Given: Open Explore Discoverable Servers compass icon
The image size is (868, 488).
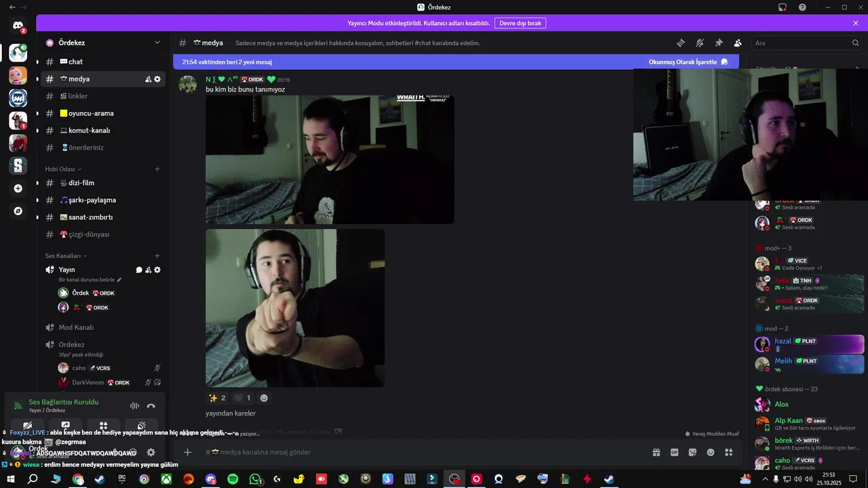Looking at the screenshot, I should [18, 211].
